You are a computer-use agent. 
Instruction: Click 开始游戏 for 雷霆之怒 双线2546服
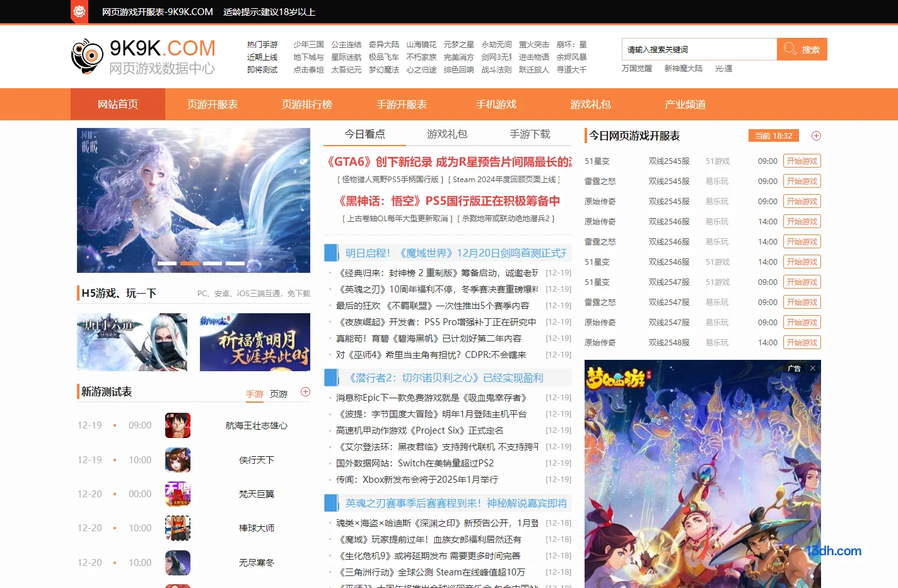tap(802, 241)
